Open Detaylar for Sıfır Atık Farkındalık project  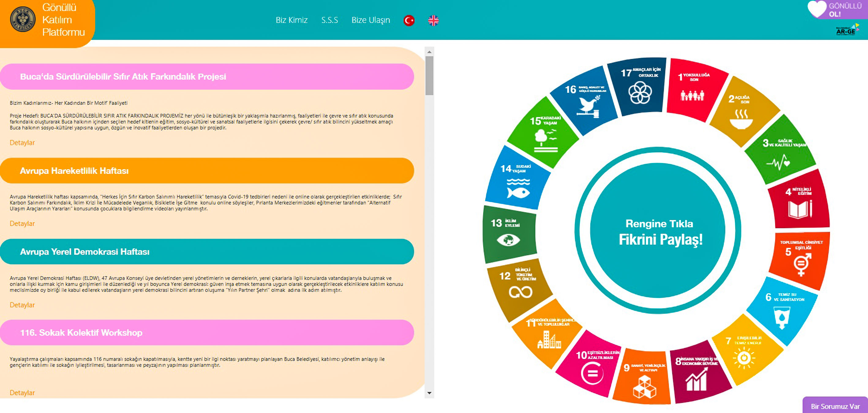click(x=22, y=143)
